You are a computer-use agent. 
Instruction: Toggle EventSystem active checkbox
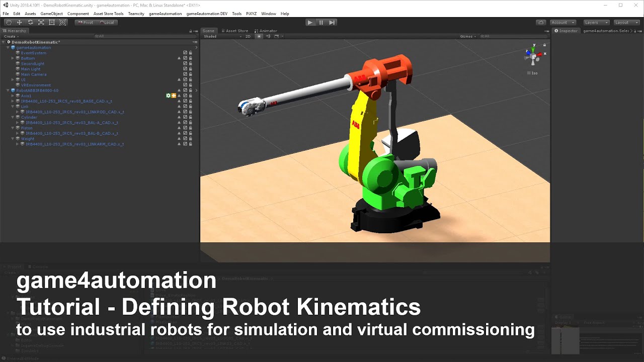(185, 53)
